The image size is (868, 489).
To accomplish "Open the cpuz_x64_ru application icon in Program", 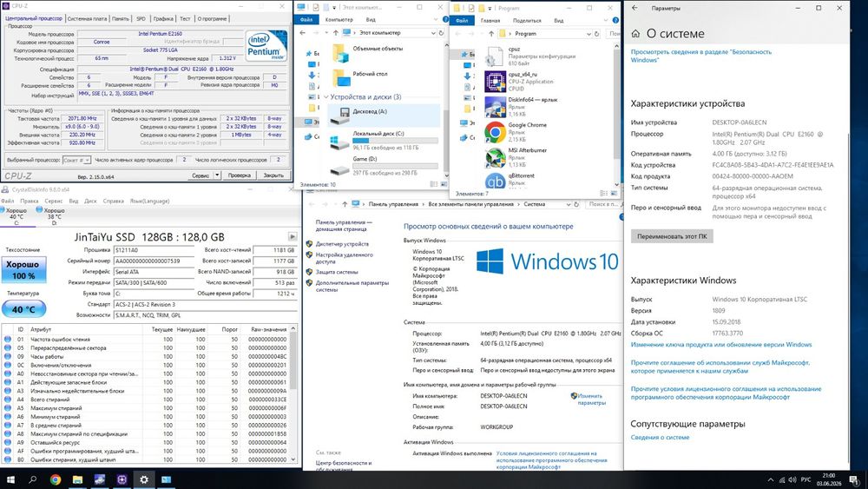I will pos(495,82).
